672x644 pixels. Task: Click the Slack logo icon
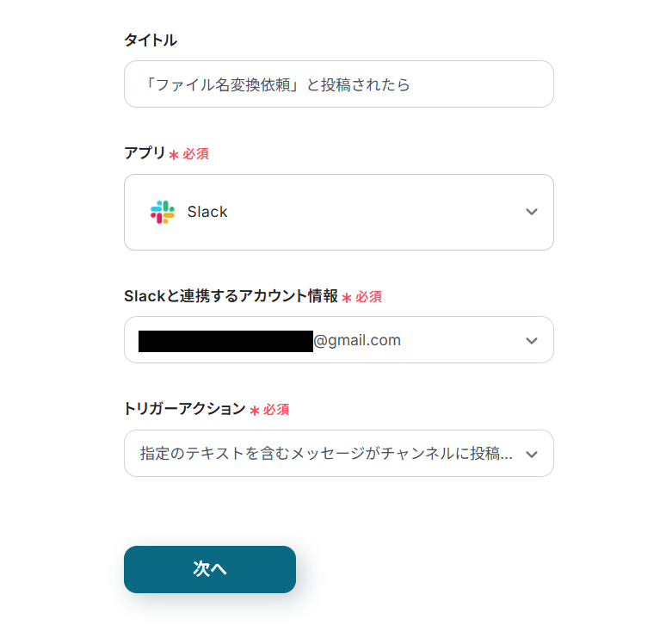pyautogui.click(x=162, y=212)
